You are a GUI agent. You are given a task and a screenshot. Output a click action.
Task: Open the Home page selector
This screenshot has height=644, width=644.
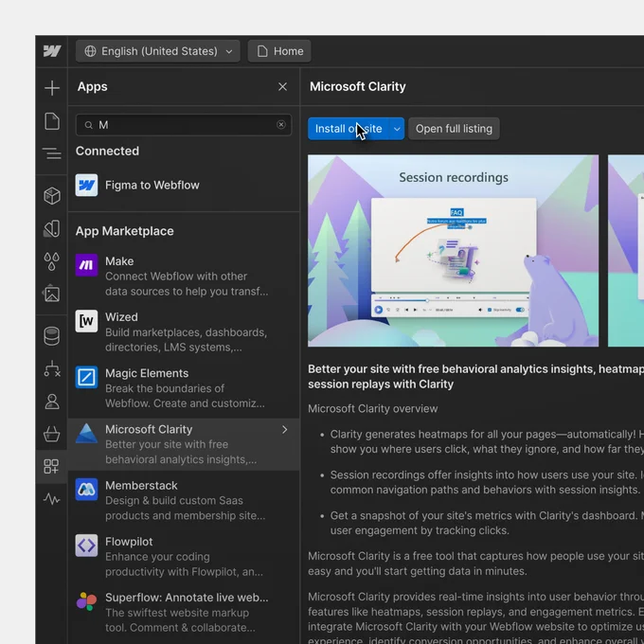(x=279, y=51)
